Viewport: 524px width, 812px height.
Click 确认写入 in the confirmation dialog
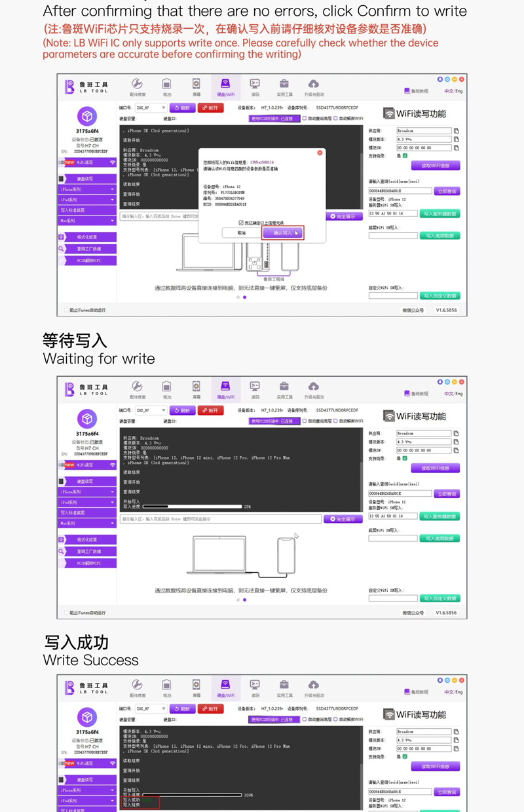point(283,233)
